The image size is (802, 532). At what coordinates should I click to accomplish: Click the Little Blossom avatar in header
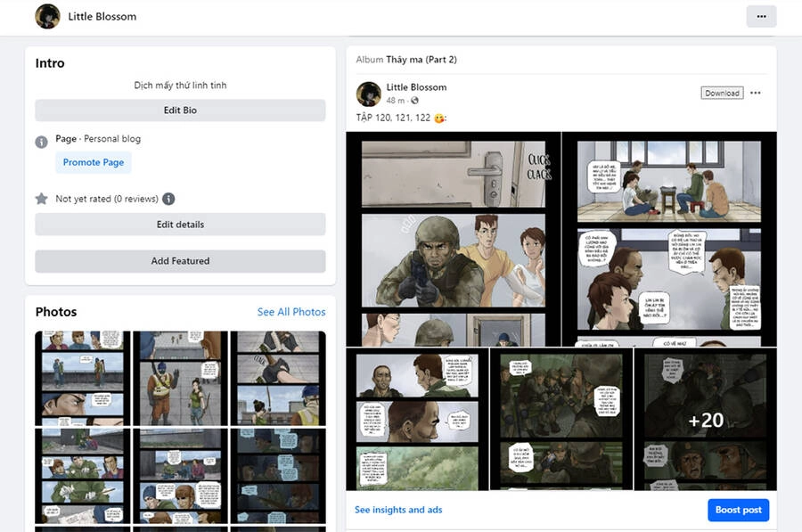[47, 16]
